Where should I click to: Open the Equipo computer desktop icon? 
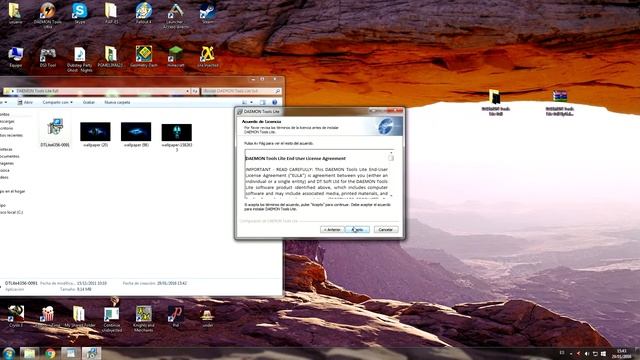(x=16, y=57)
